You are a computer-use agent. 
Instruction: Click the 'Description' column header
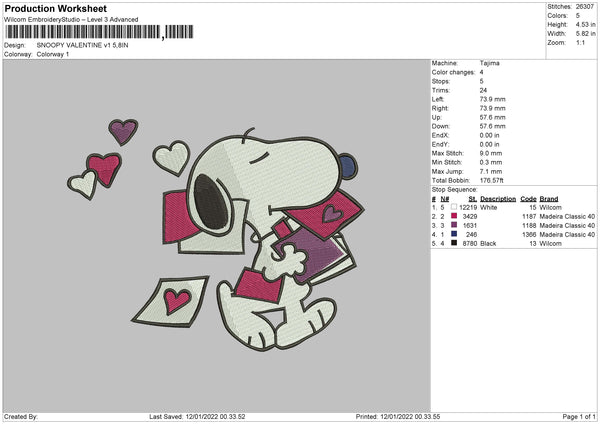coord(498,199)
